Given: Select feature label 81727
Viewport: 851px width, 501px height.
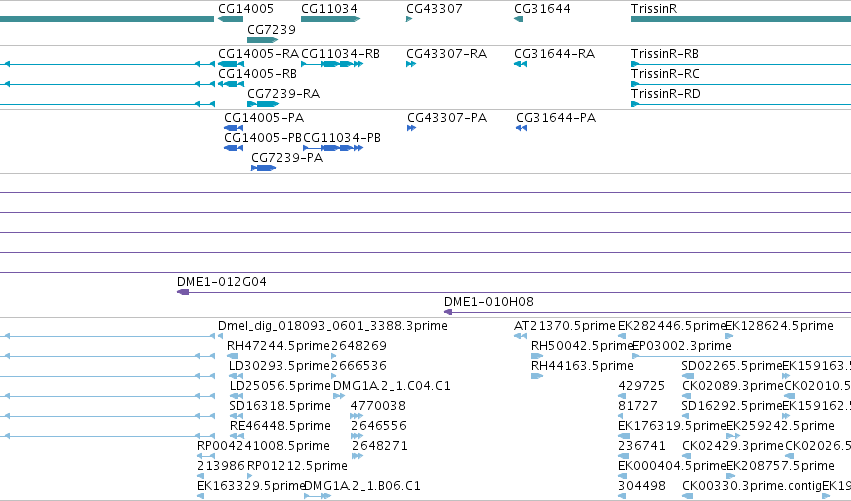Looking at the screenshot, I should [638, 406].
